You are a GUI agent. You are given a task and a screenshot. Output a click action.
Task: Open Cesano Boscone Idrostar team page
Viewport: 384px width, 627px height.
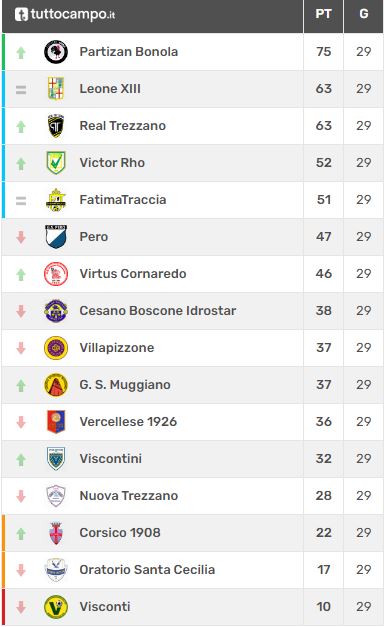pos(158,311)
